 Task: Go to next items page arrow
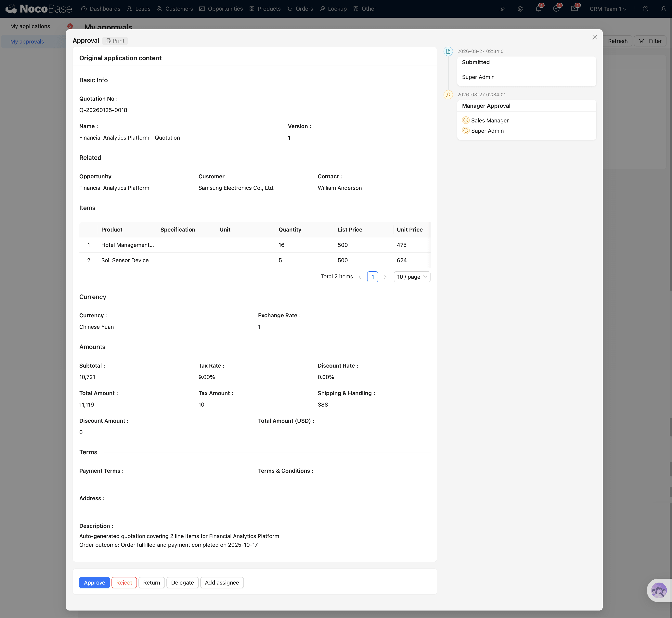pos(385,277)
